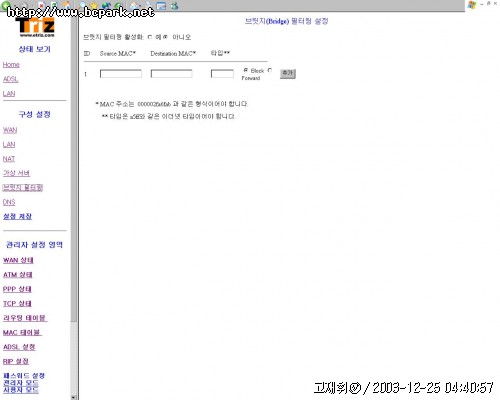Open the WAN link under 구성 설정
Screen dimensions: 500x400
click(10, 130)
